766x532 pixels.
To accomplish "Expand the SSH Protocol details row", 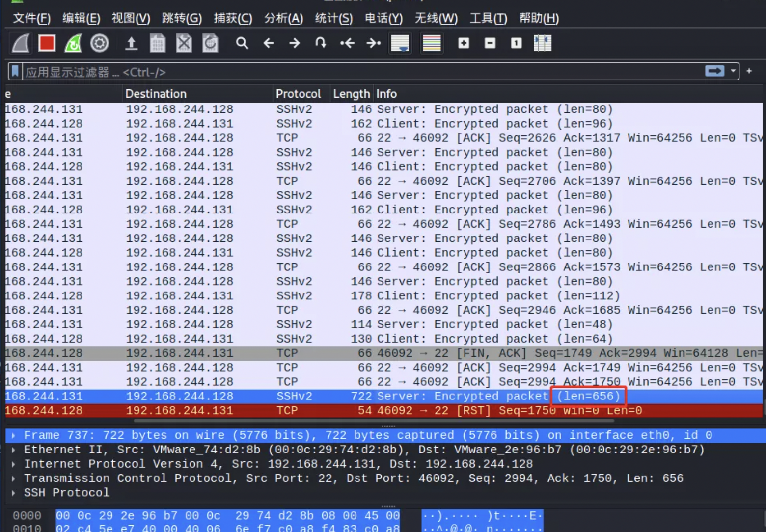I will 13,492.
